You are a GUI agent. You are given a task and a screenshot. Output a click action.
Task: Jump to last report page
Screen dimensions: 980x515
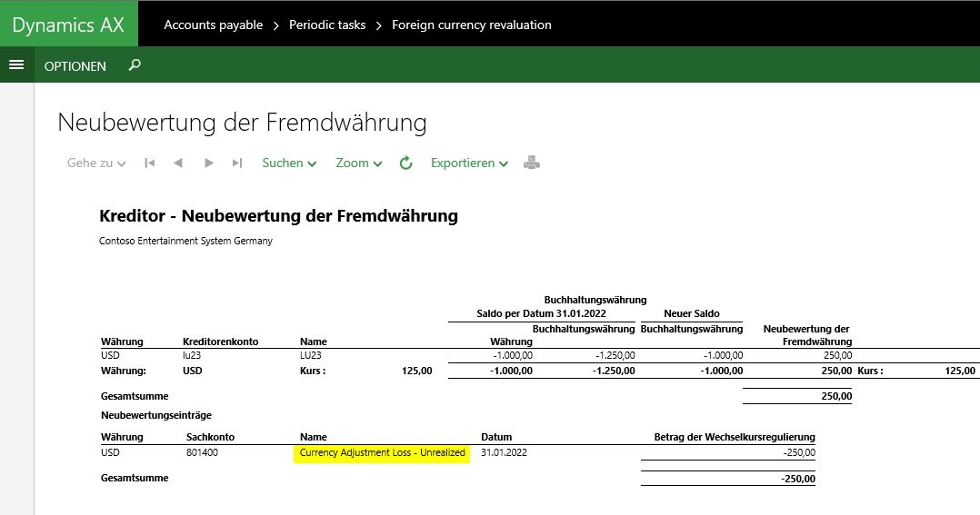[237, 163]
